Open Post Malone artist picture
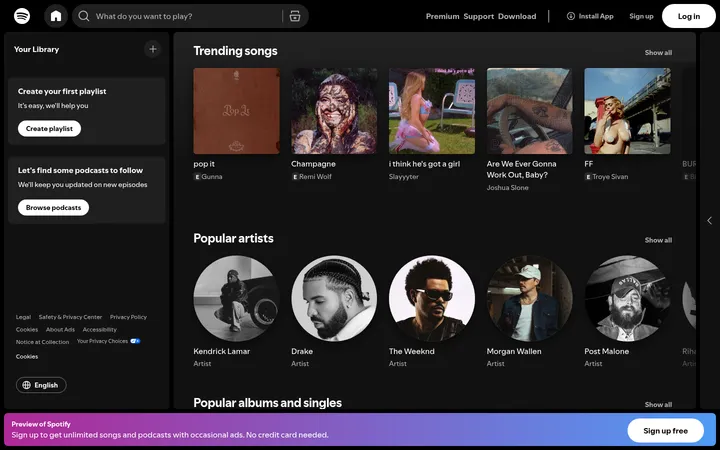Image resolution: width=720 pixels, height=450 pixels. (627, 298)
